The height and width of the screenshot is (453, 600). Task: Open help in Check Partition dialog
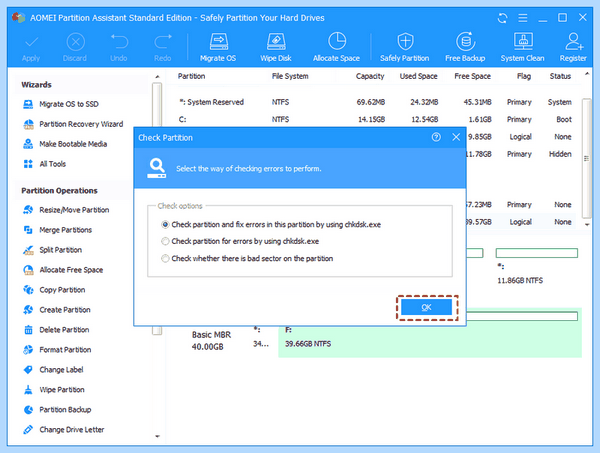(436, 137)
